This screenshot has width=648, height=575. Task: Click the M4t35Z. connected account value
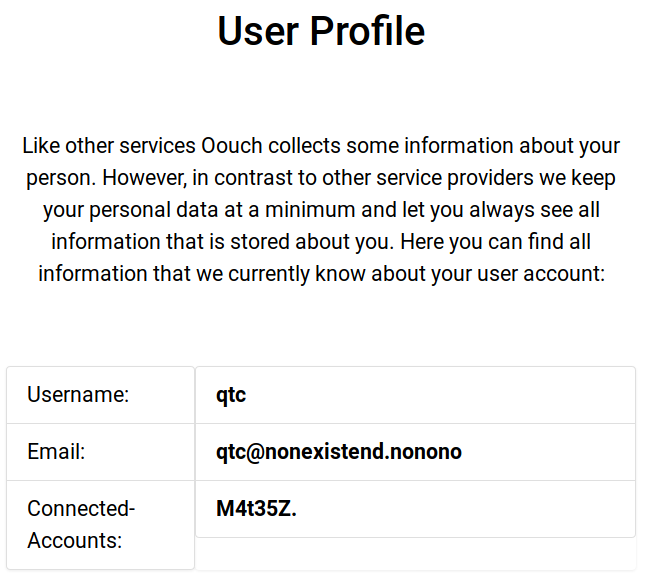pyautogui.click(x=257, y=509)
